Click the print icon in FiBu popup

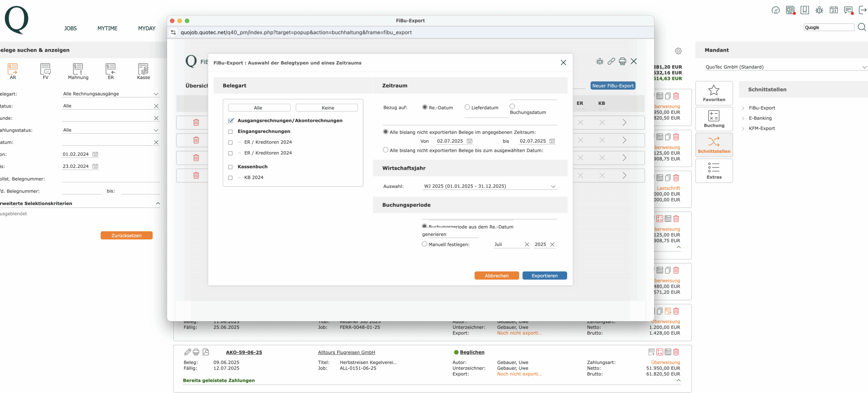pos(622,61)
